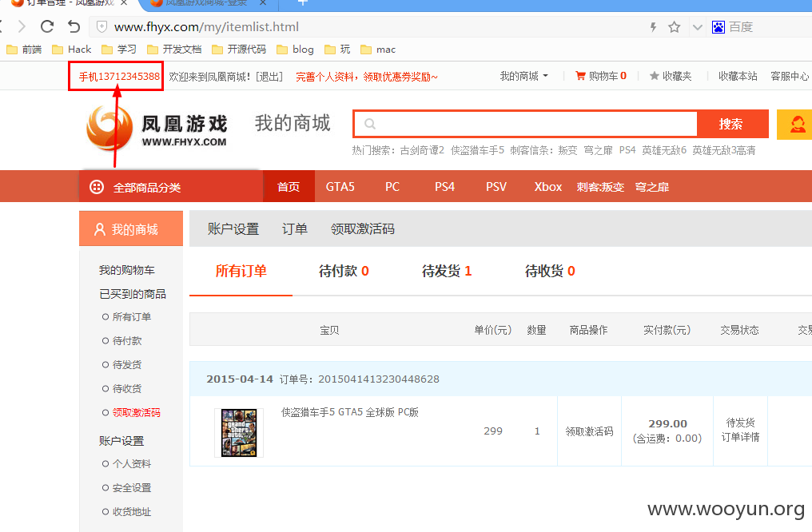This screenshot has height=532, width=812.
Task: Search hot keyword 英雄无敌6
Action: [664, 150]
